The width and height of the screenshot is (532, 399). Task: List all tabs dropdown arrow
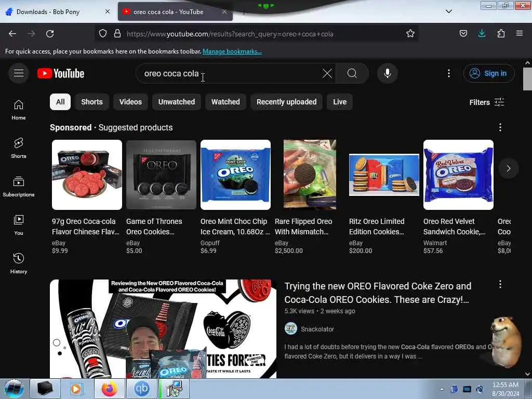(x=448, y=11)
